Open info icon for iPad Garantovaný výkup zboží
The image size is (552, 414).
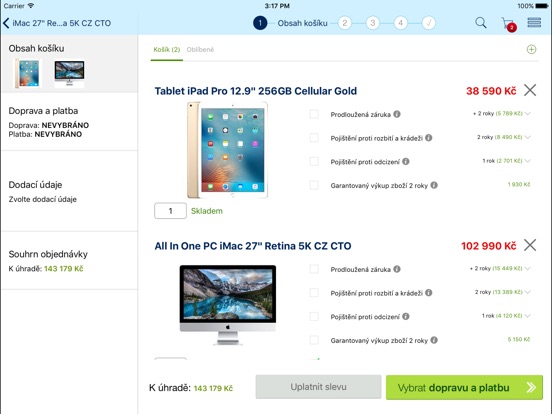tap(434, 185)
